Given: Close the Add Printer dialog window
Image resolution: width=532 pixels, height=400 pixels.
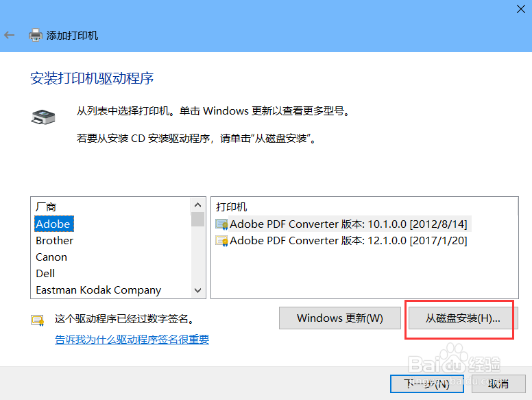Looking at the screenshot, I should tap(520, 8).
